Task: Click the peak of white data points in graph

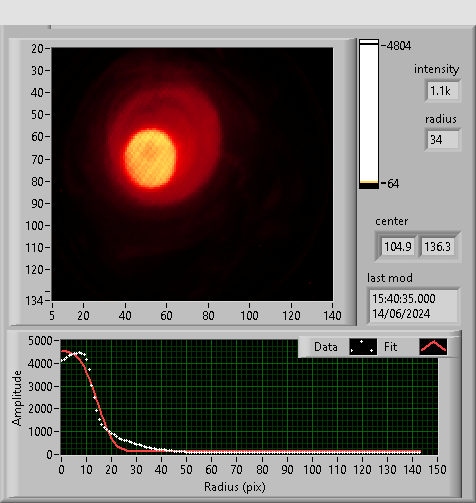Action: click(x=79, y=353)
